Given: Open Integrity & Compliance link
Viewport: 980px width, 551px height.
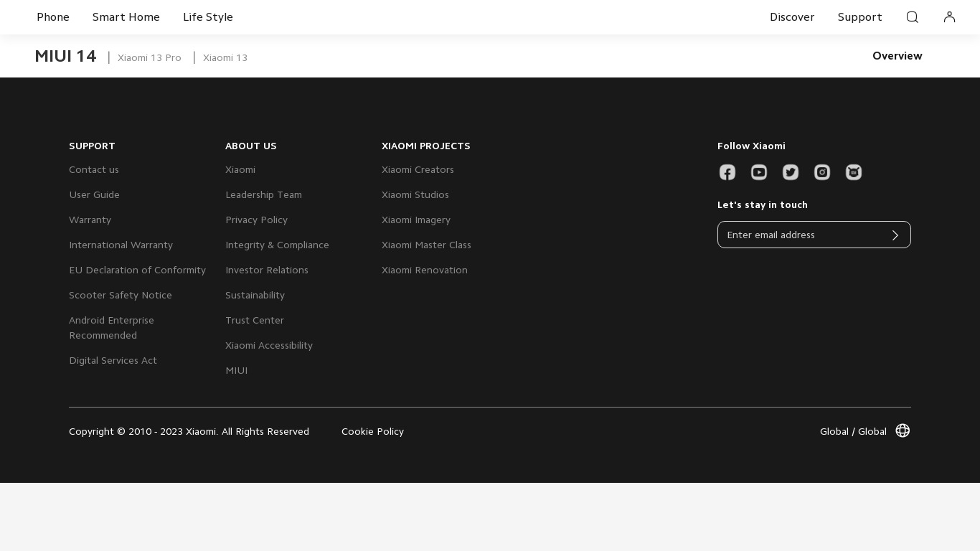Looking at the screenshot, I should pyautogui.click(x=277, y=245).
